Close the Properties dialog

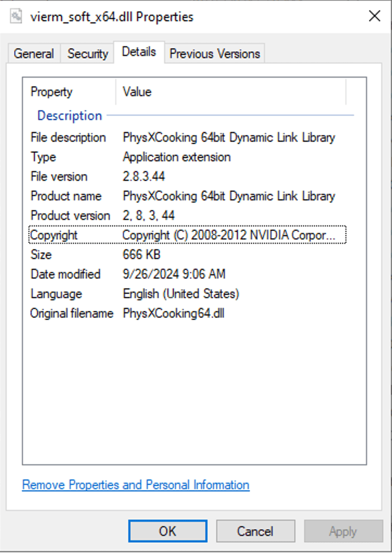click(x=375, y=16)
